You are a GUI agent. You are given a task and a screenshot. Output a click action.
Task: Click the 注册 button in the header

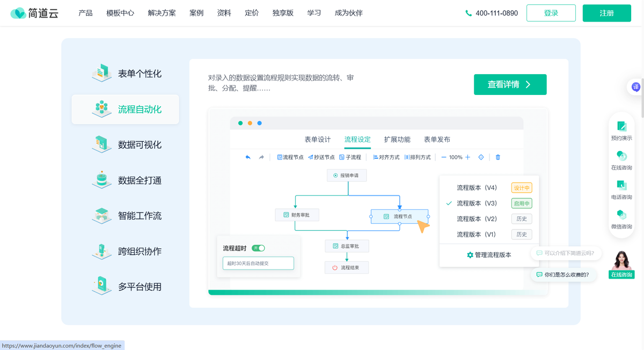coord(606,13)
